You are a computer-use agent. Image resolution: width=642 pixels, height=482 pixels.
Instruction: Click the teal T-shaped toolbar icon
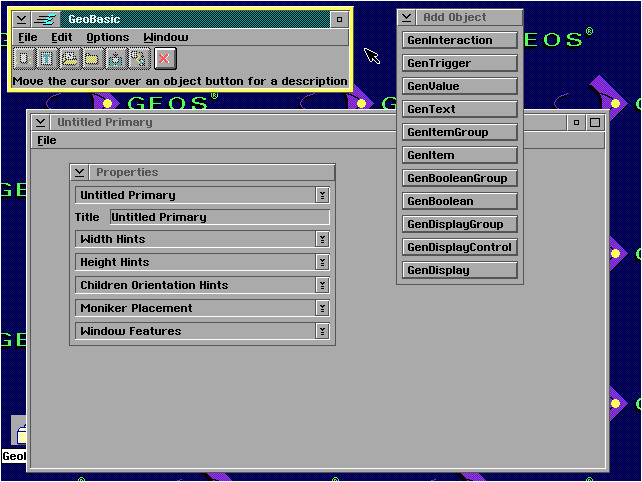point(46,59)
